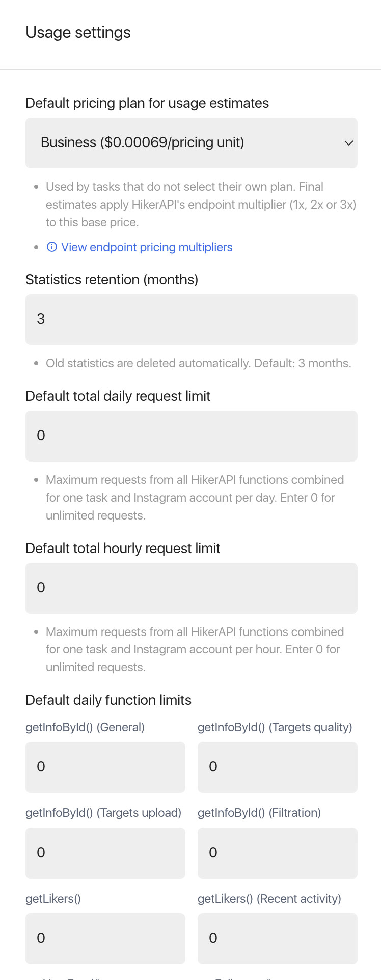Click the chevron arrow of the pricing plan select

pos(349,143)
